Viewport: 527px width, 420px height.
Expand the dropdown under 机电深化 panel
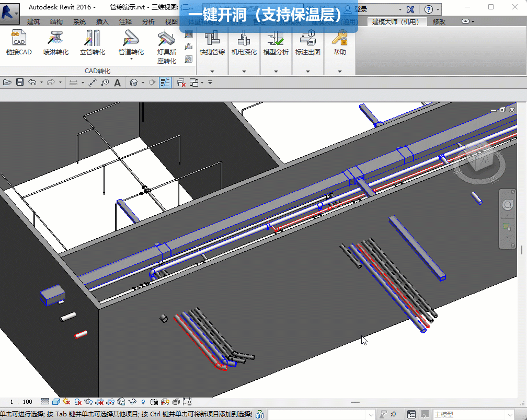point(244,71)
